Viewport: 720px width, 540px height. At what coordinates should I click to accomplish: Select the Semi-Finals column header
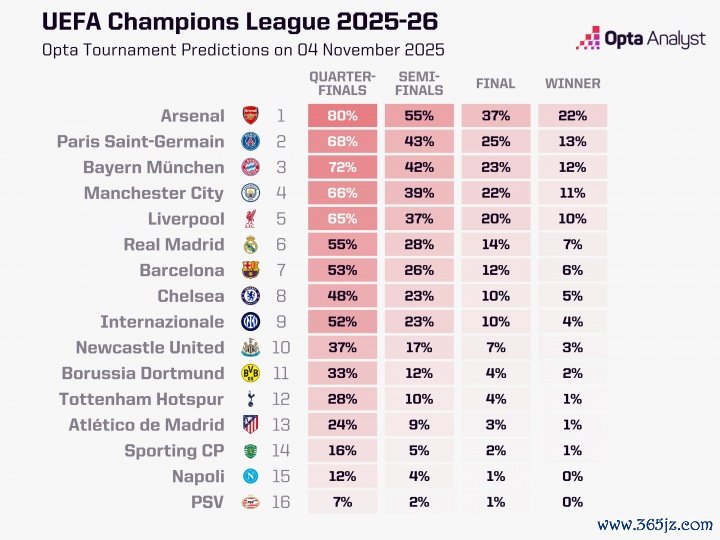coord(419,84)
